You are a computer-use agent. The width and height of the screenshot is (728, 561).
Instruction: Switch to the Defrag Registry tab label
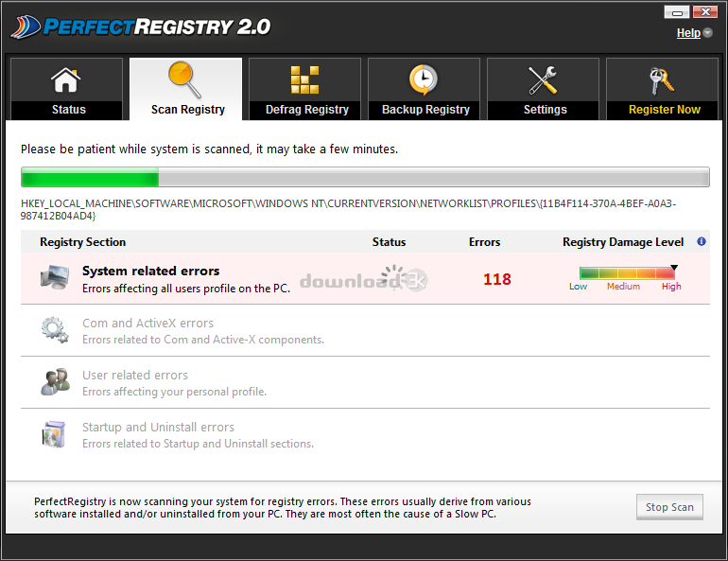click(x=306, y=110)
